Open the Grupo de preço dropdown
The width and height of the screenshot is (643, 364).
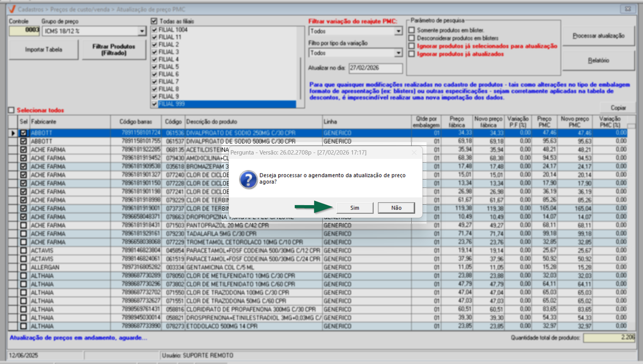[141, 31]
